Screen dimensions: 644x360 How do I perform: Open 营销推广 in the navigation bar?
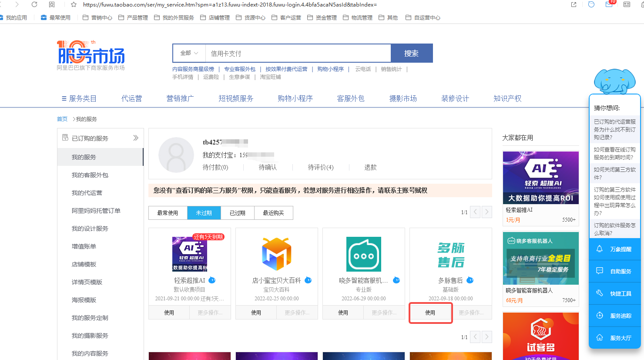180,98
